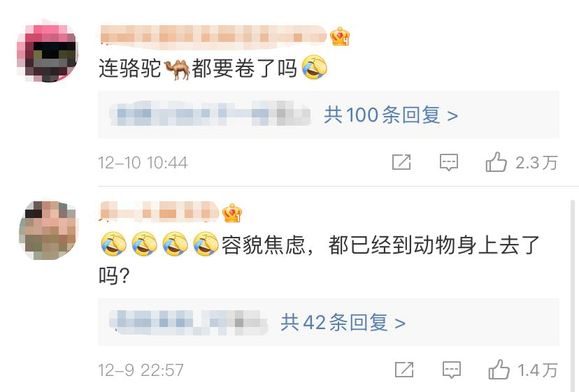Reply to the 12-9 22:57 comment
Image resolution: width=579 pixels, height=392 pixels.
(452, 370)
